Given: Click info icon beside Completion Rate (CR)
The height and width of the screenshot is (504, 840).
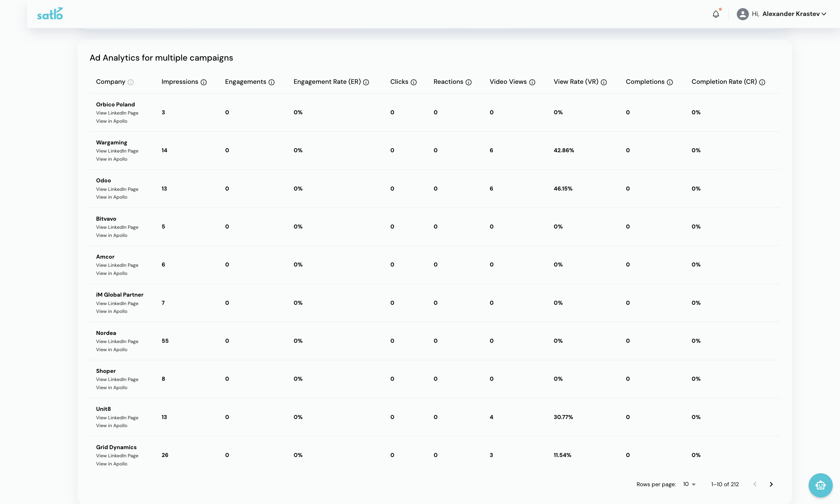Looking at the screenshot, I should point(762,82).
